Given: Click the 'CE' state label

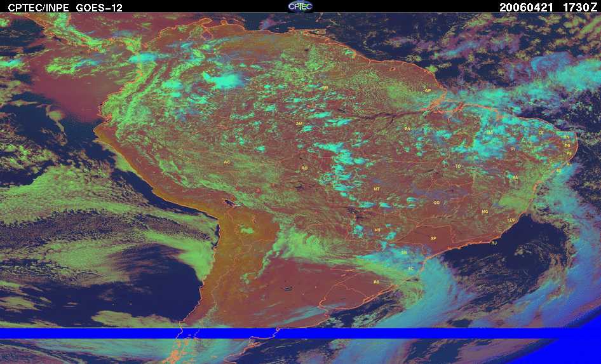Looking at the screenshot, I should (x=541, y=133).
